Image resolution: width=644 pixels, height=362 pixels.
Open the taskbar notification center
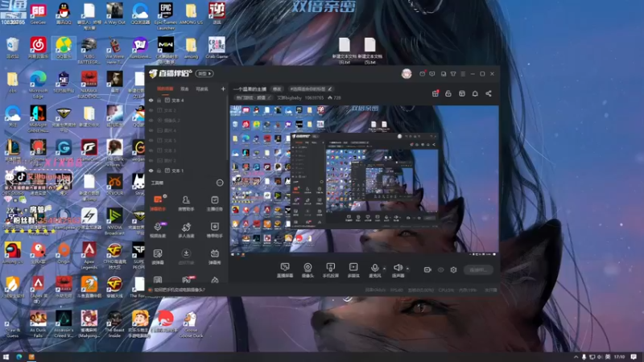click(x=634, y=357)
